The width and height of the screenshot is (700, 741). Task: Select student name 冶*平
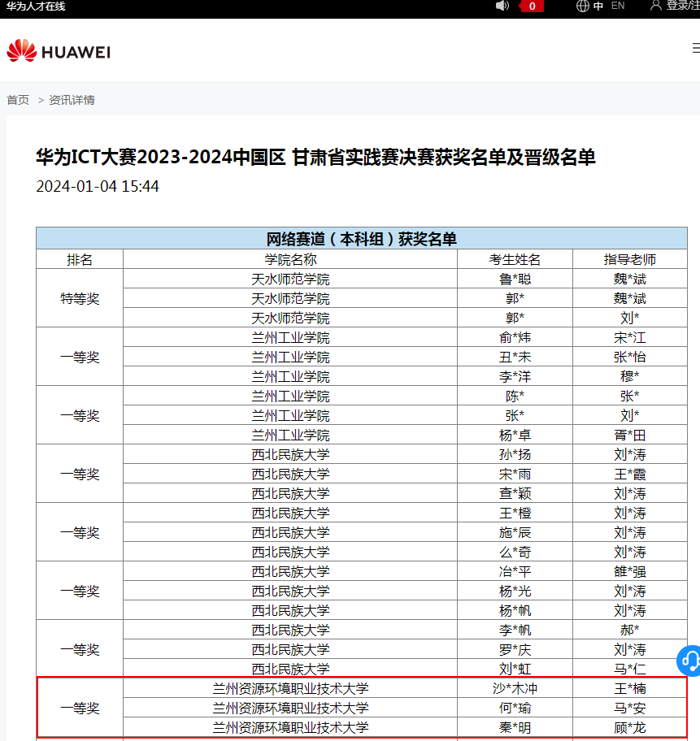coord(515,571)
